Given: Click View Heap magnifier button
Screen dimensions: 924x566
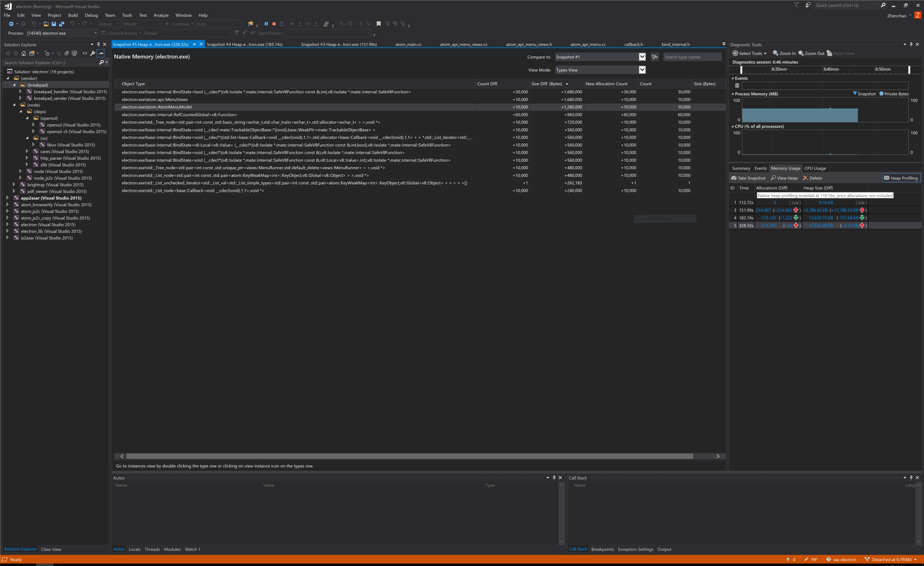Looking at the screenshot, I should tap(784, 178).
